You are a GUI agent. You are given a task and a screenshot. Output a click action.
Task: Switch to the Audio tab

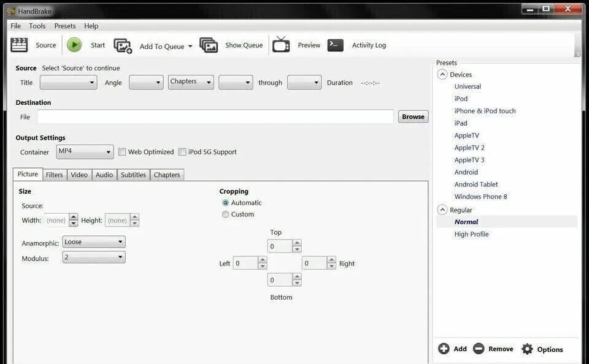click(103, 175)
